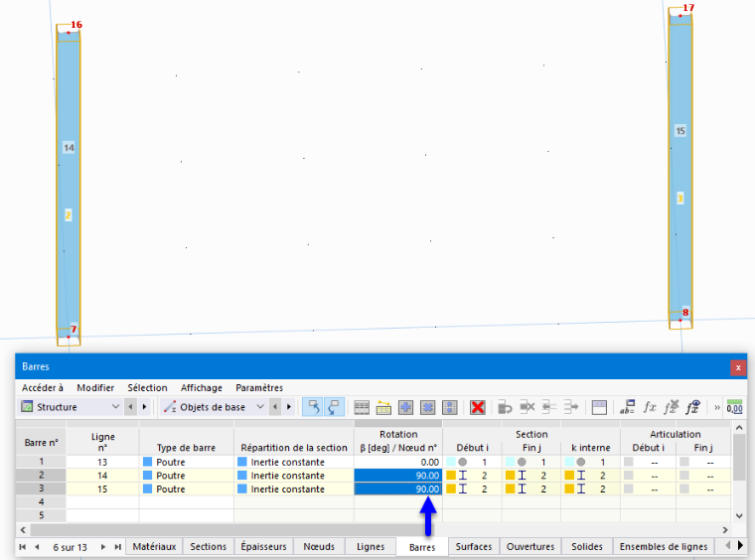Open the Accéder à menu
Screen dimensions: 755x560
coord(43,388)
